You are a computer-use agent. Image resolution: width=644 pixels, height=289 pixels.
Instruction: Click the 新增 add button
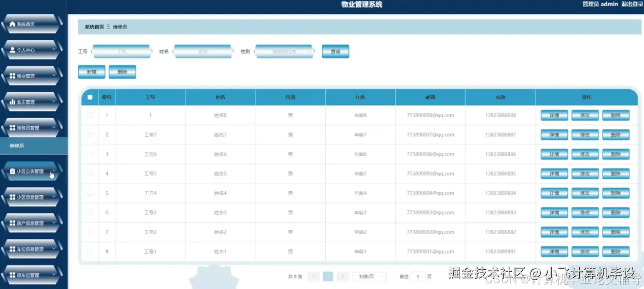click(x=92, y=72)
